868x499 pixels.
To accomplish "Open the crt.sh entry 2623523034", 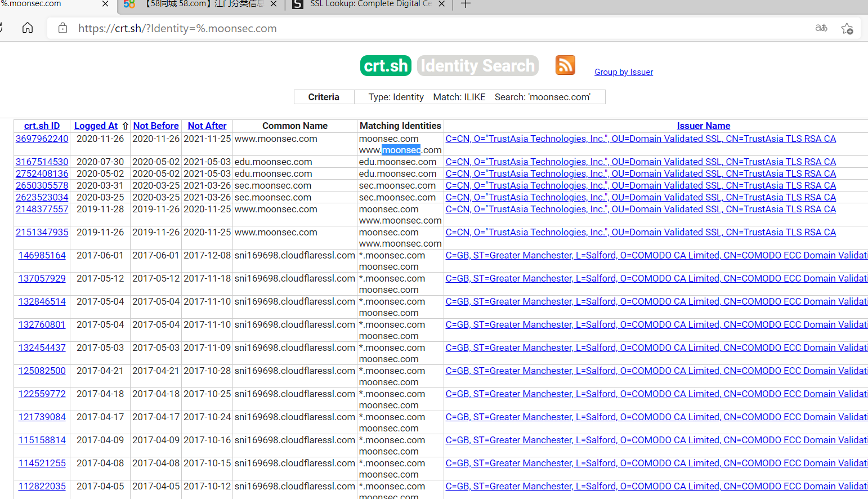I will click(x=42, y=198).
